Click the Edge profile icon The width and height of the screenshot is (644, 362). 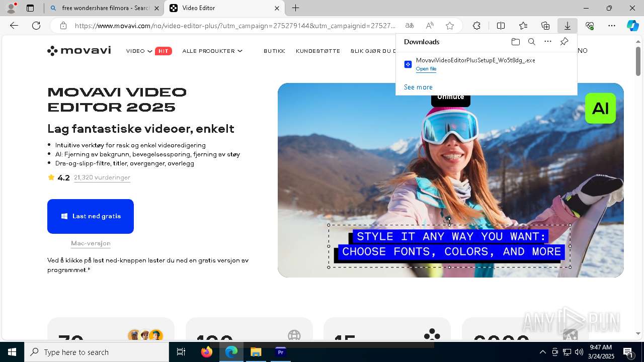click(11, 8)
